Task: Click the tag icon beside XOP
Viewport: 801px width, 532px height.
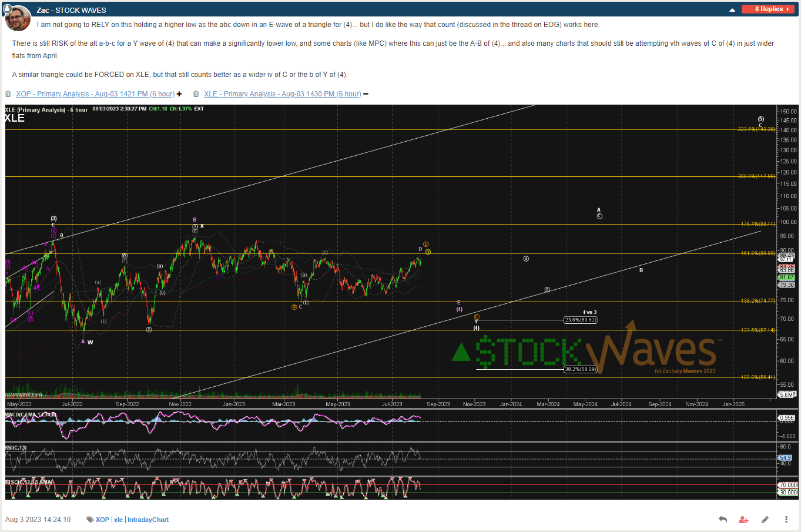Action: pyautogui.click(x=90, y=520)
